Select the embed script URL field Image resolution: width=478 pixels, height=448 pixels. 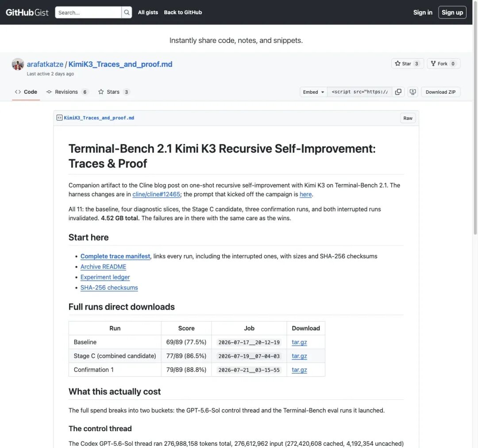(x=359, y=92)
